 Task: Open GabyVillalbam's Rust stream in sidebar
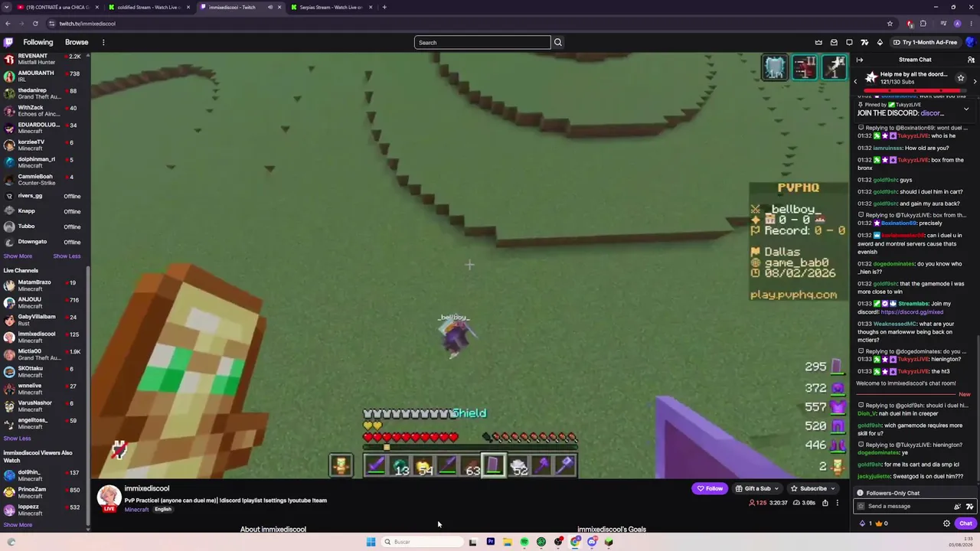(x=44, y=320)
